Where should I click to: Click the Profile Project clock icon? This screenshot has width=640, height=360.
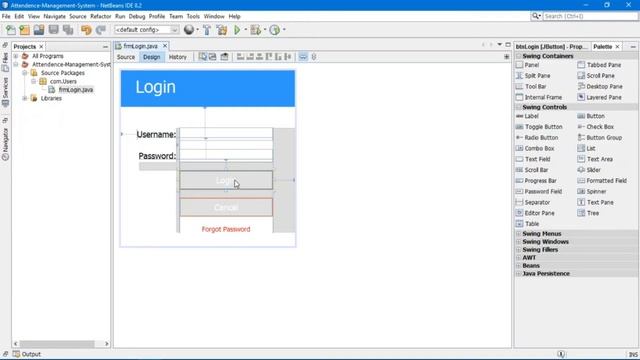(x=275, y=30)
